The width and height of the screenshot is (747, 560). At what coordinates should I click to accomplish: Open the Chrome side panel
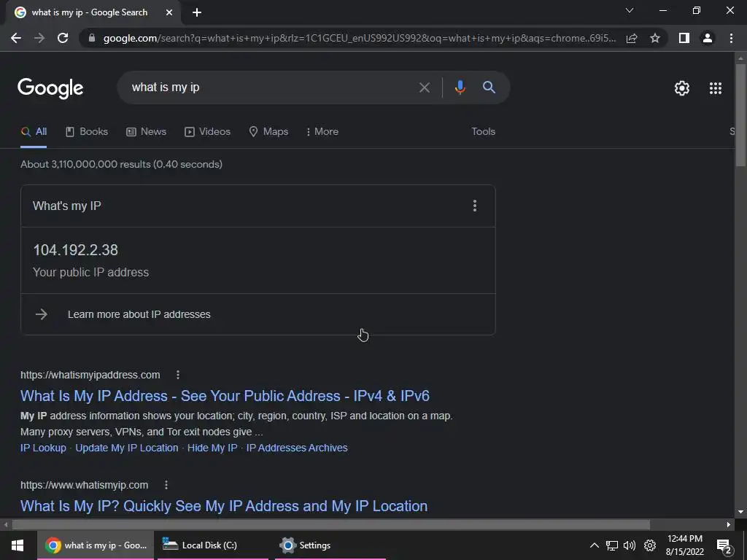(x=684, y=38)
